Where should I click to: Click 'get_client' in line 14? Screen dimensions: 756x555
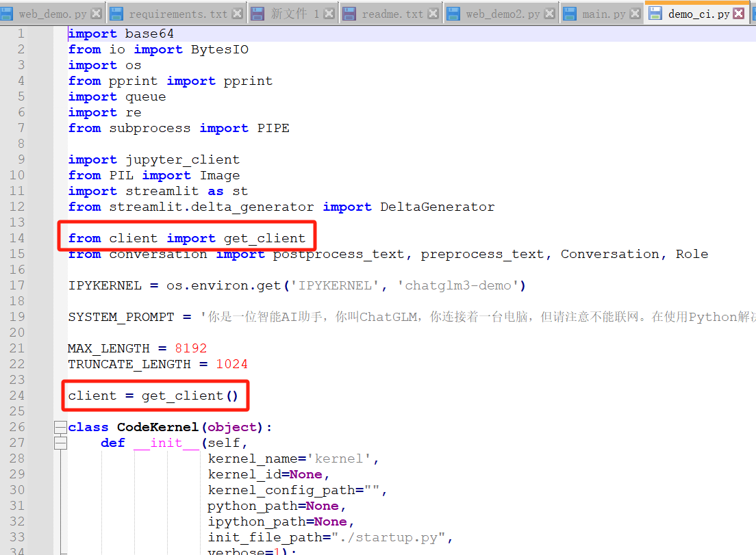265,238
